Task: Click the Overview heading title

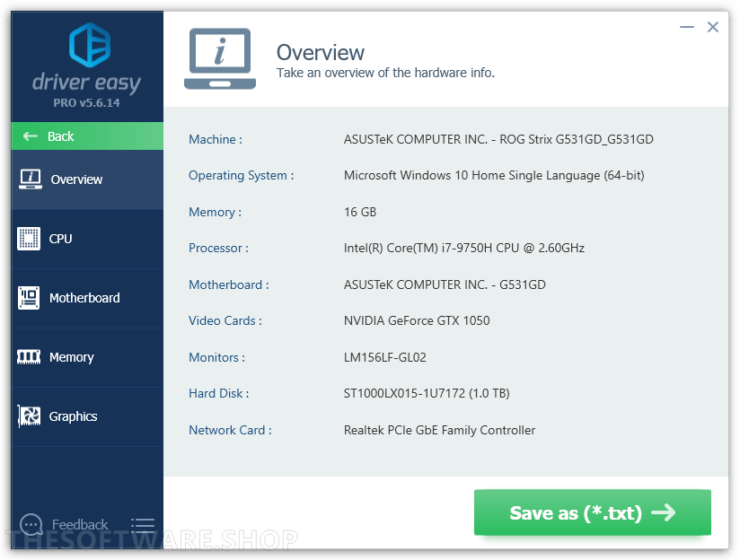Action: tap(321, 52)
